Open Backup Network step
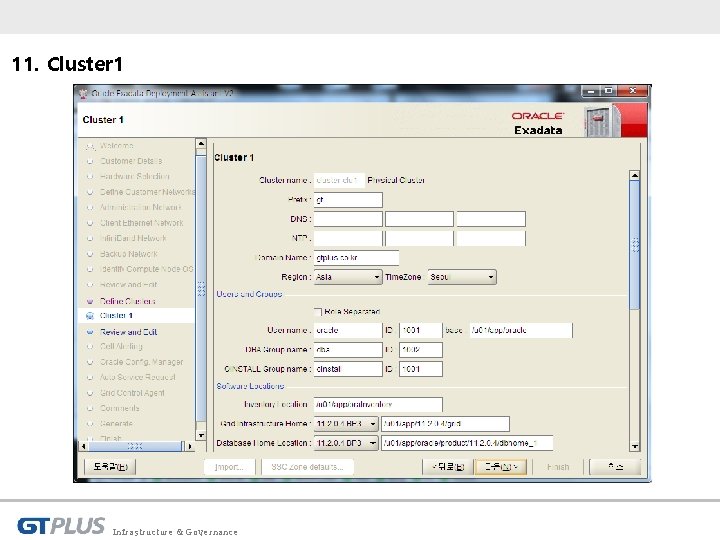 129,254
